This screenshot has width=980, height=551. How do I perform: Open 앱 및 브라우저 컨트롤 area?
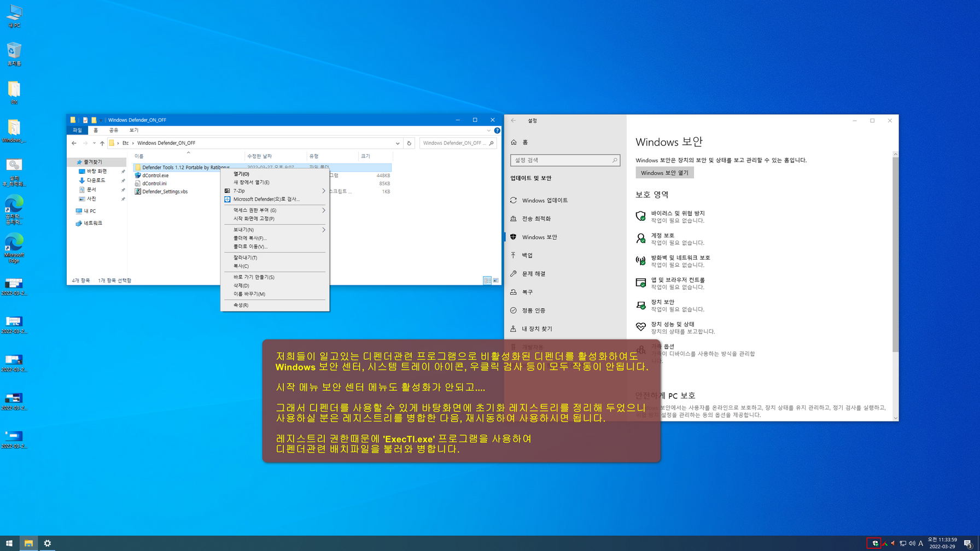pyautogui.click(x=670, y=283)
